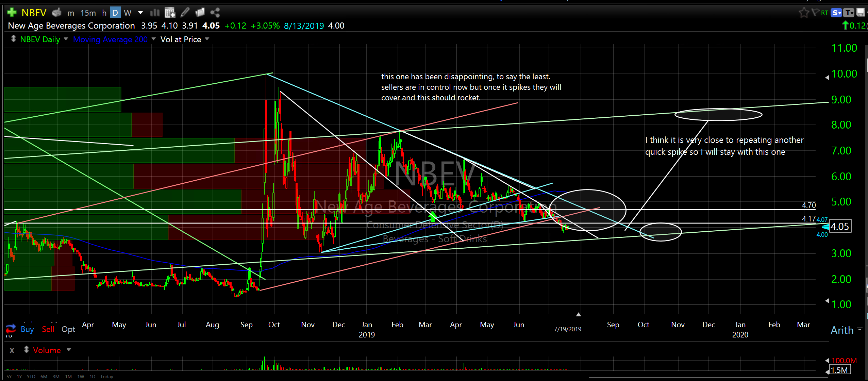This screenshot has height=381, width=868.
Task: Close the Volume pane with X
Action: [12, 350]
